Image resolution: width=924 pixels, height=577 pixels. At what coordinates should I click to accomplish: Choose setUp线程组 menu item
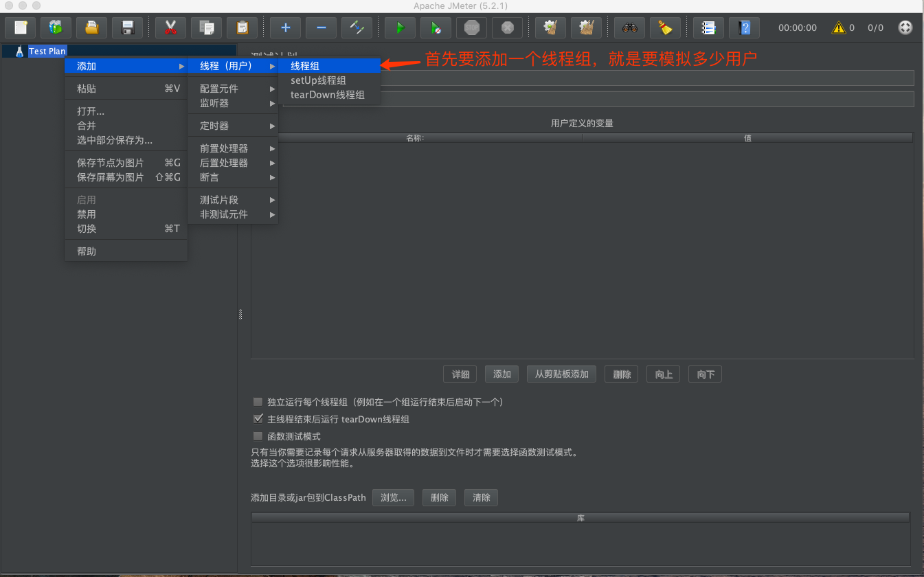coord(330,80)
